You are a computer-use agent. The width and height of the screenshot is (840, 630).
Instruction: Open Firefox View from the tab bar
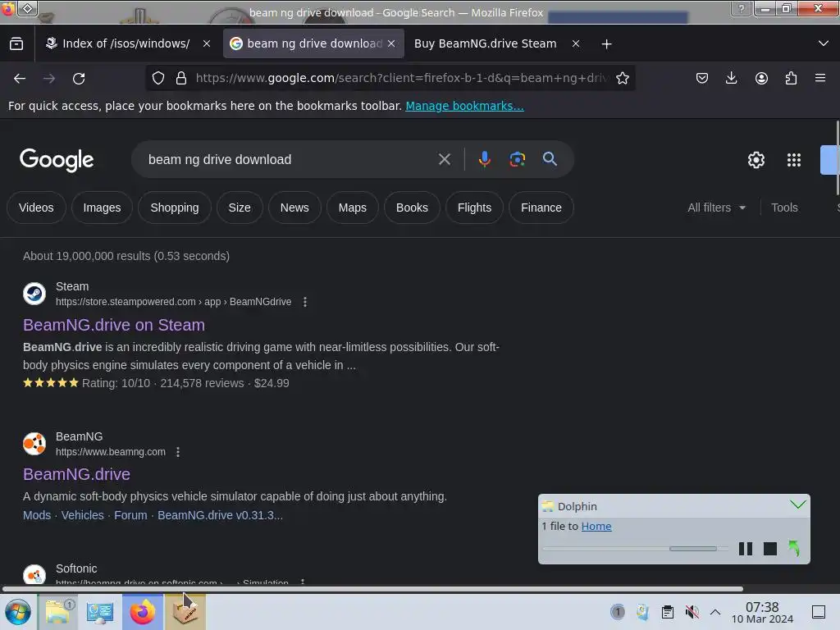pyautogui.click(x=16, y=44)
